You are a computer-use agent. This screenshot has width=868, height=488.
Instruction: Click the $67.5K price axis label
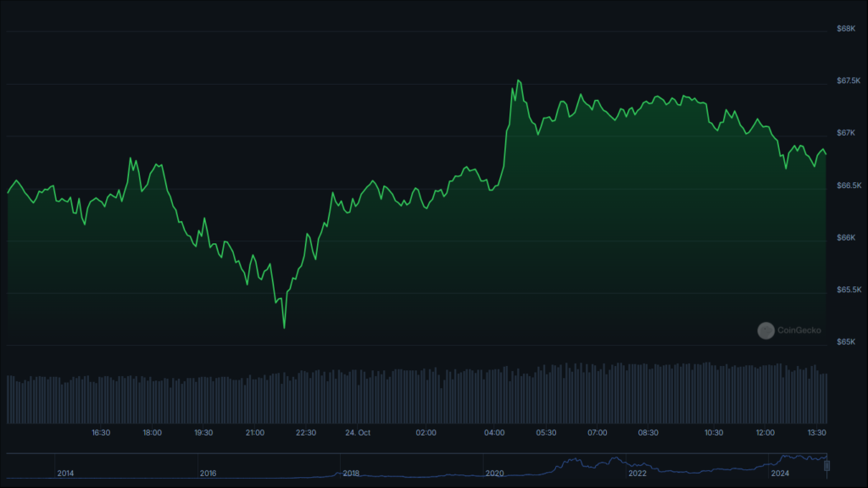tap(849, 80)
